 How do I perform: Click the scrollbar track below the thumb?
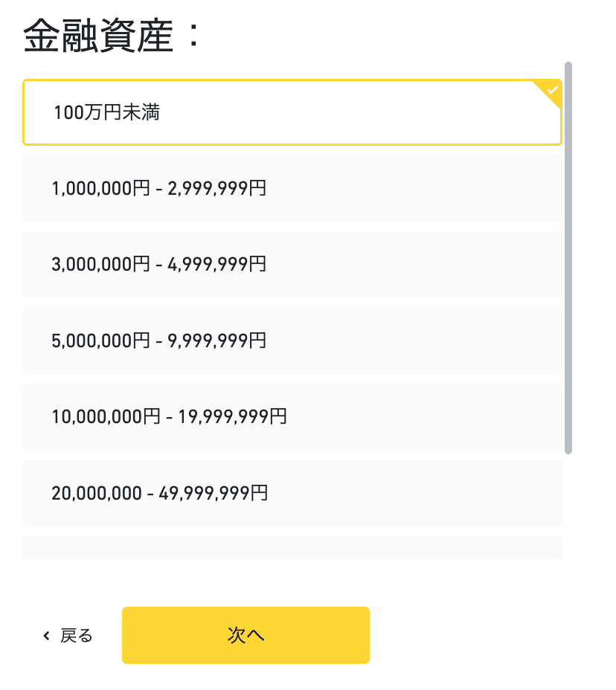click(x=568, y=506)
